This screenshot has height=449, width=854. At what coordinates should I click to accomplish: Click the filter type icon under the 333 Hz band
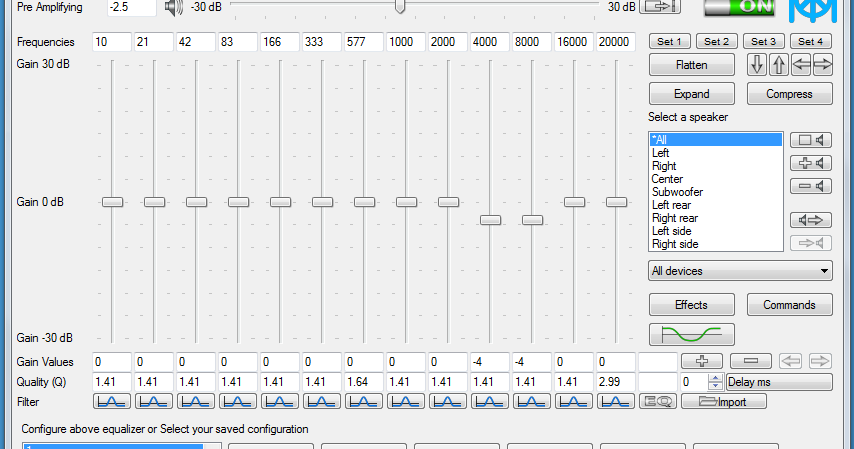tap(321, 402)
